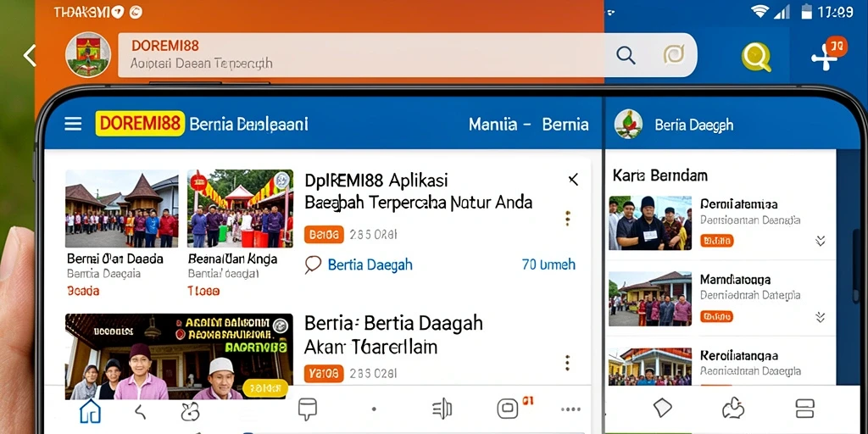
Task: Open the traditional houses crowd thumbnail
Action: (122, 209)
